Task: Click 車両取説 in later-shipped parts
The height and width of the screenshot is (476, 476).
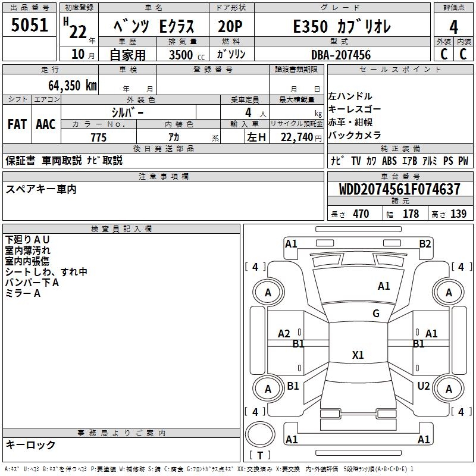Action: (x=62, y=160)
